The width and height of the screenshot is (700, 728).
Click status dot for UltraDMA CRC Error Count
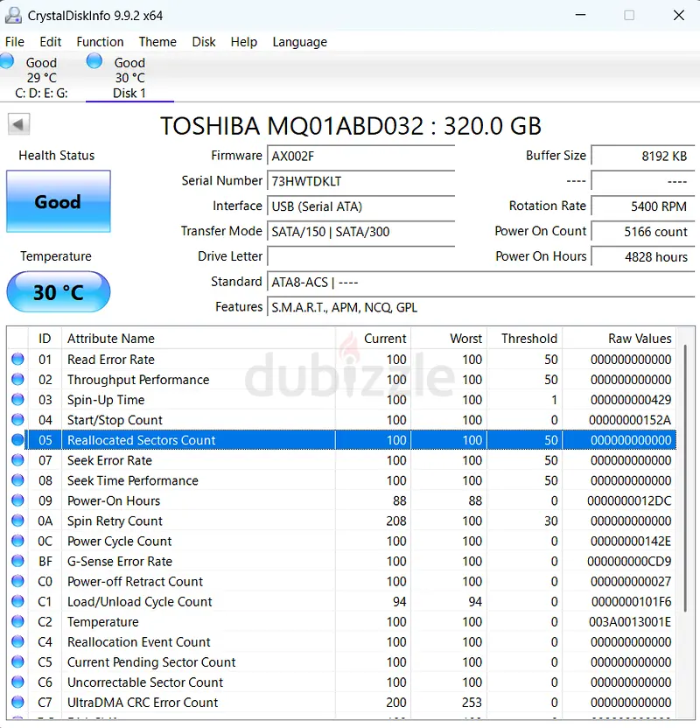tap(17, 702)
